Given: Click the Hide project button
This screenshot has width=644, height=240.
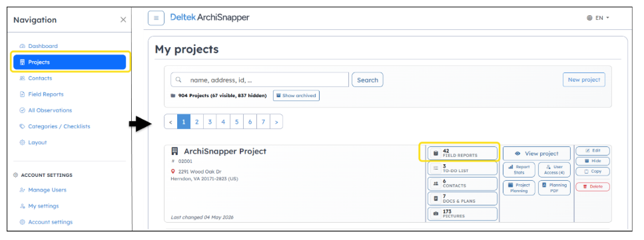Looking at the screenshot, I should point(593,161).
